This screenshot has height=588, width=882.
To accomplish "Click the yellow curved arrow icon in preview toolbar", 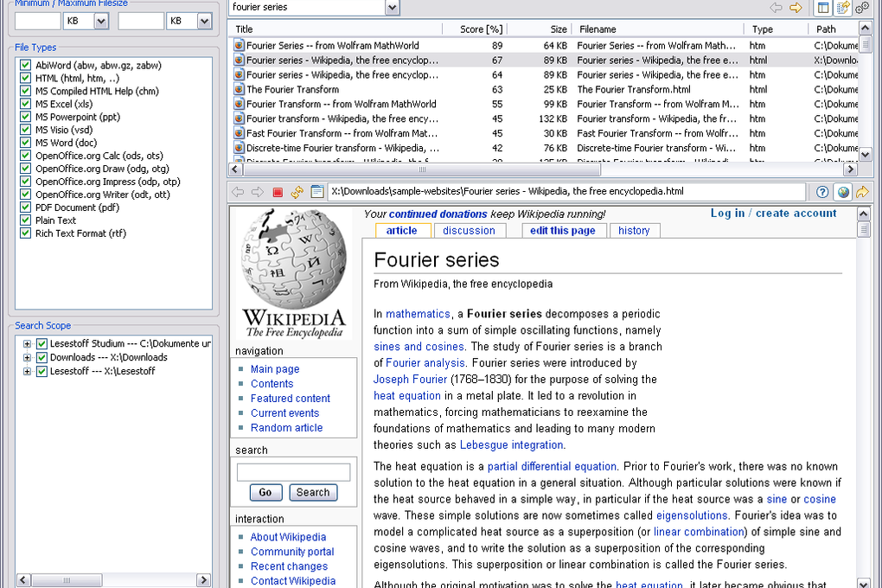I will [x=862, y=192].
